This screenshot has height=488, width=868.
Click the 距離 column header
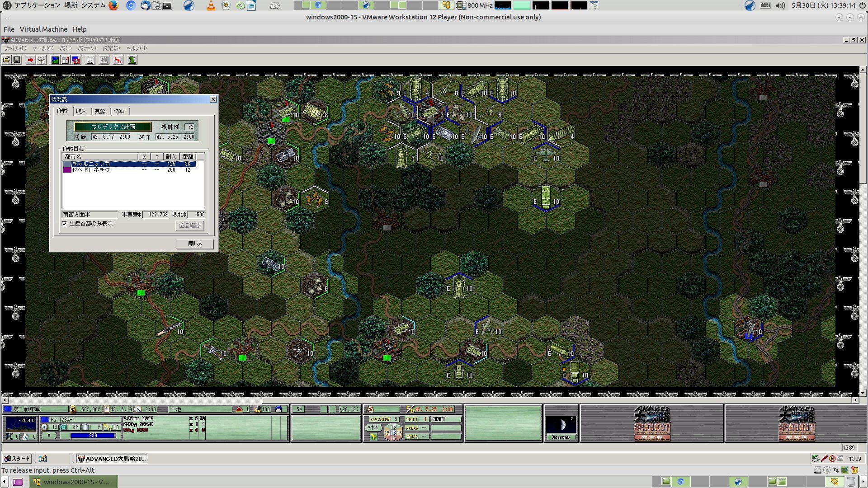[x=188, y=156]
